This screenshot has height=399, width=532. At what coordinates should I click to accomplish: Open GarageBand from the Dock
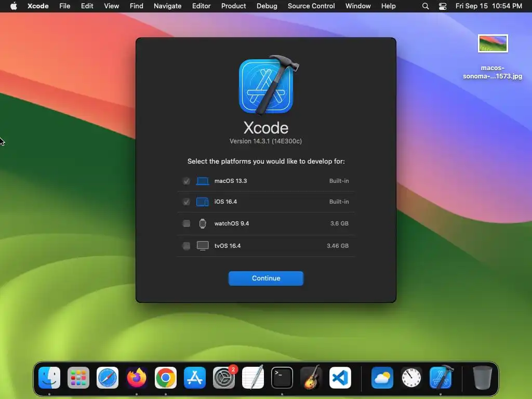pos(311,378)
